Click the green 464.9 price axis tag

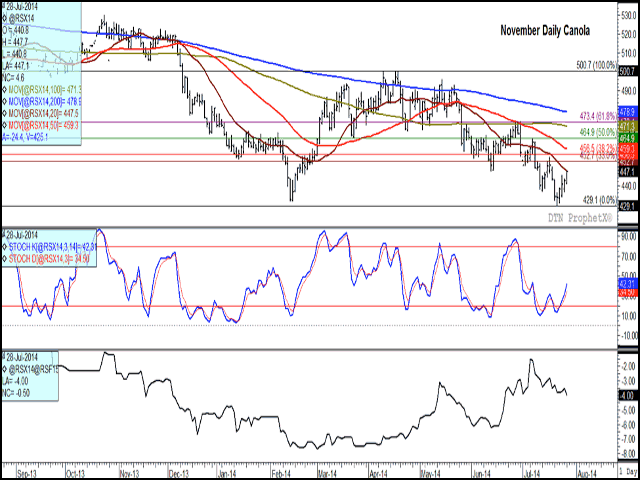point(629,138)
